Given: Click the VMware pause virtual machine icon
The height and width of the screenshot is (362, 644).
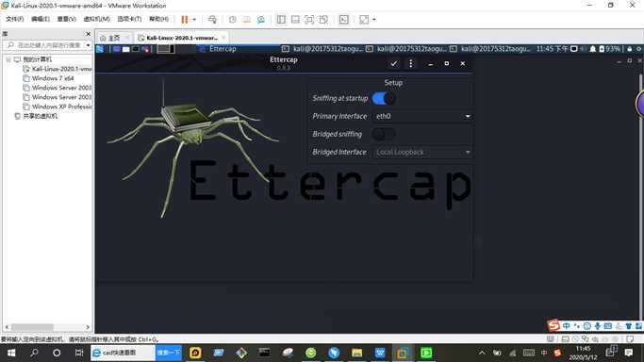Looking at the screenshot, I should click(185, 19).
